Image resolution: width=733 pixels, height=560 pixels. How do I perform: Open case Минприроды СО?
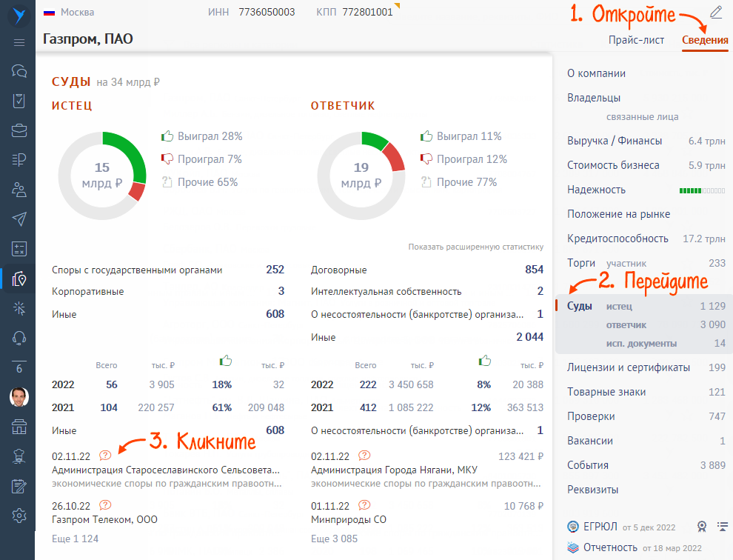[349, 519]
